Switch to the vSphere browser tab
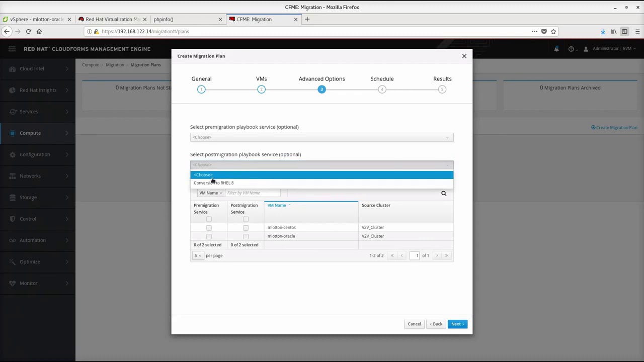644x362 pixels. pyautogui.click(x=36, y=19)
